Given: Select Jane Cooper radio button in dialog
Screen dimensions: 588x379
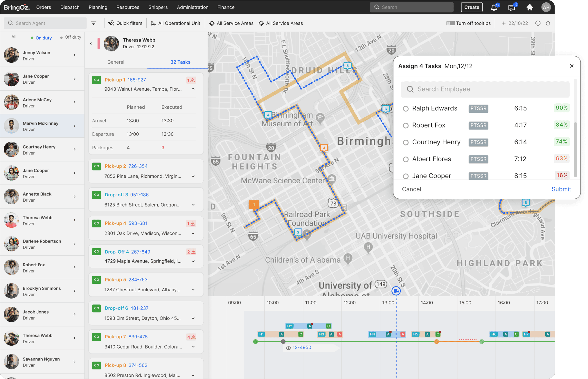Looking at the screenshot, I should [x=406, y=176].
